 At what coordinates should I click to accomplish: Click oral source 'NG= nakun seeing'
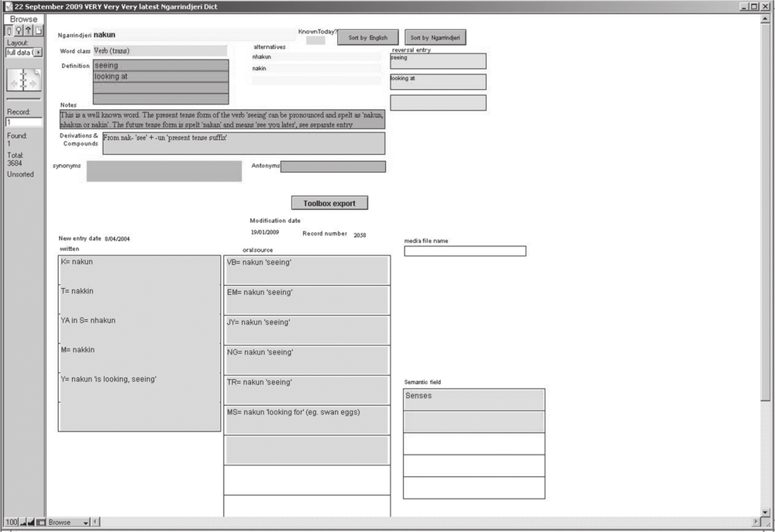307,360
